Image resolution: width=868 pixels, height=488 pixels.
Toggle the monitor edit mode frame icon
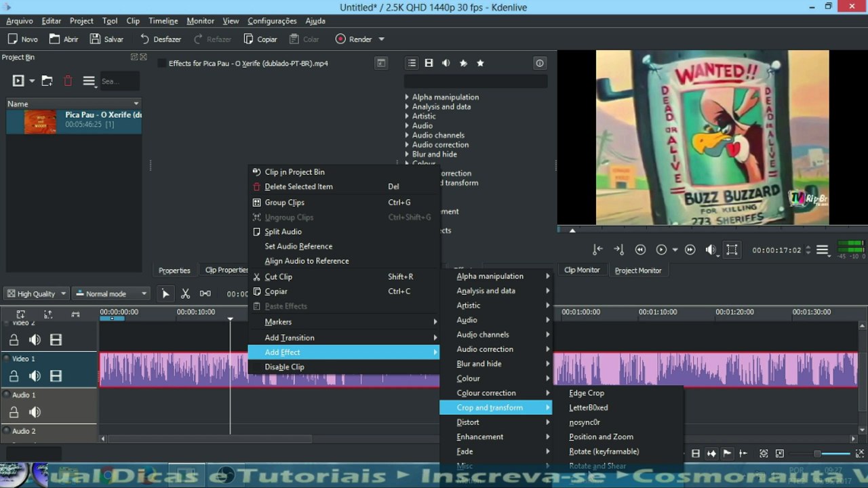point(732,249)
